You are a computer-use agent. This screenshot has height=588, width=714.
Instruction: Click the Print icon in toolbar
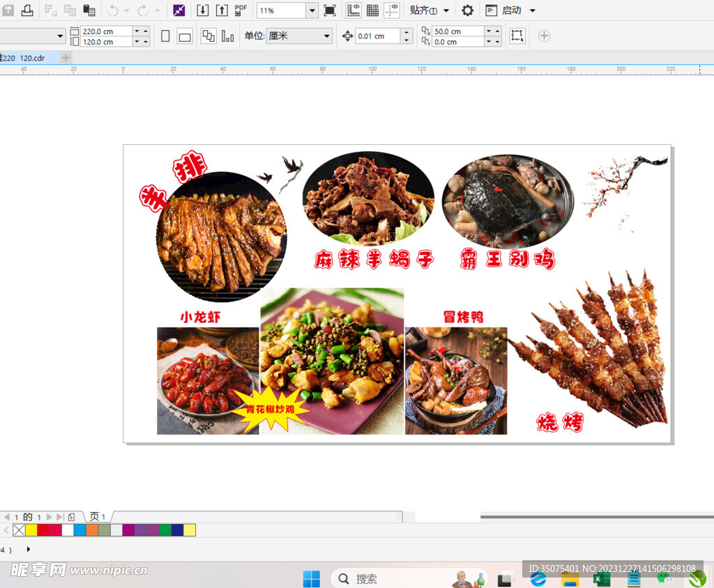tap(27, 10)
